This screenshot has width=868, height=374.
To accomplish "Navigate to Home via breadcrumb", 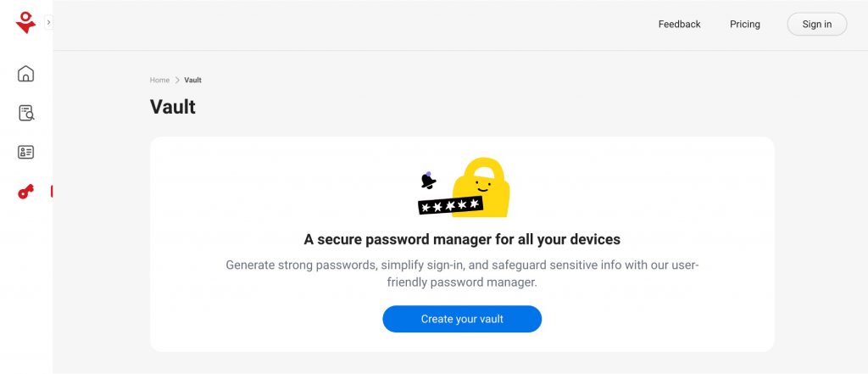I will (x=159, y=81).
